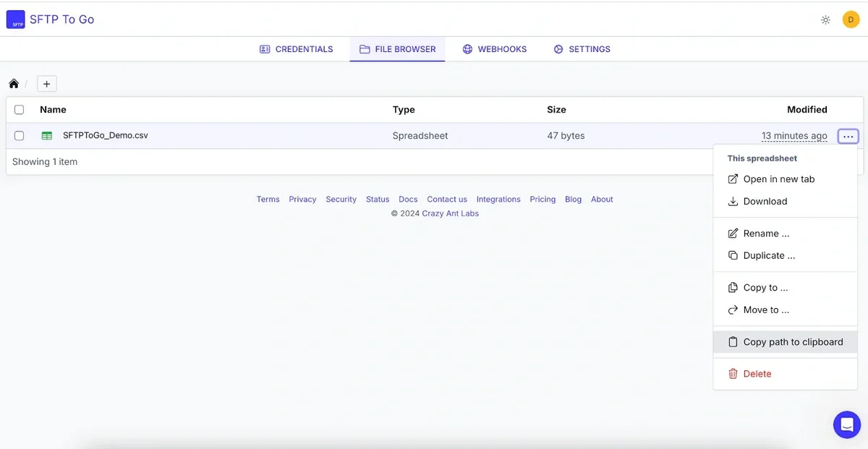This screenshot has height=449, width=868.
Task: Click the Download icon in the menu
Action: (x=733, y=201)
